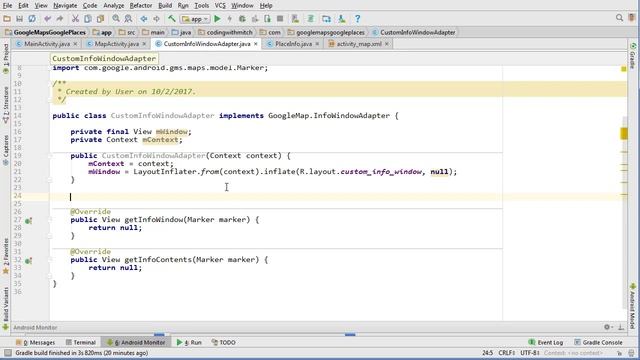The width and height of the screenshot is (640, 360).
Task: Open the app run configuration dropdown
Action: click(x=196, y=19)
